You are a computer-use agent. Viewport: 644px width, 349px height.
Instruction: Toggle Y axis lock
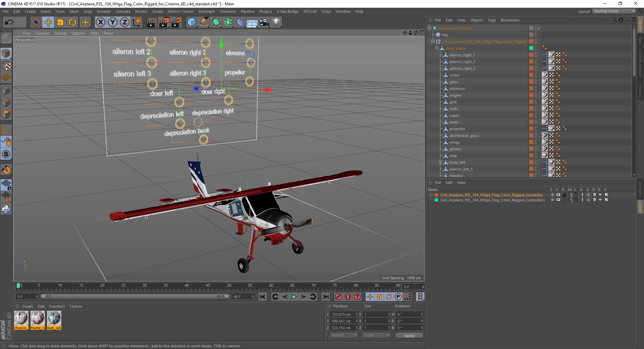[x=113, y=22]
